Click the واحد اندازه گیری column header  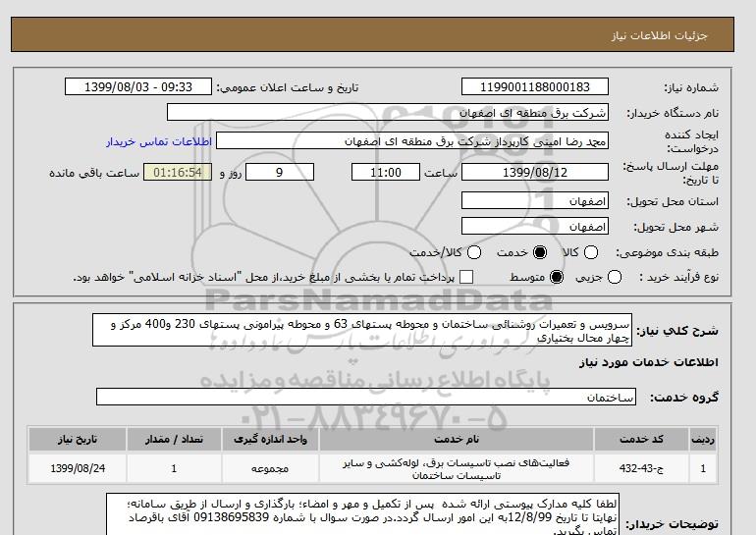click(270, 439)
